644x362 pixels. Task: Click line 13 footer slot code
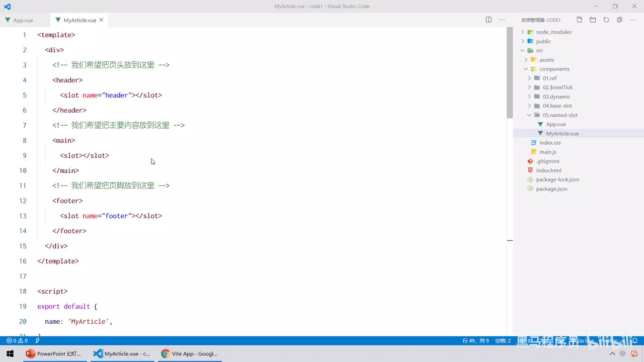(x=111, y=216)
